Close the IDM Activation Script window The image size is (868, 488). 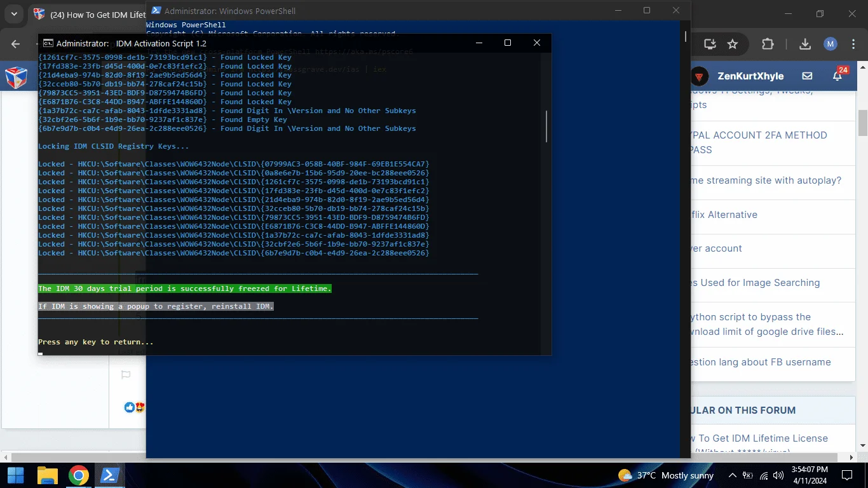tap(537, 43)
